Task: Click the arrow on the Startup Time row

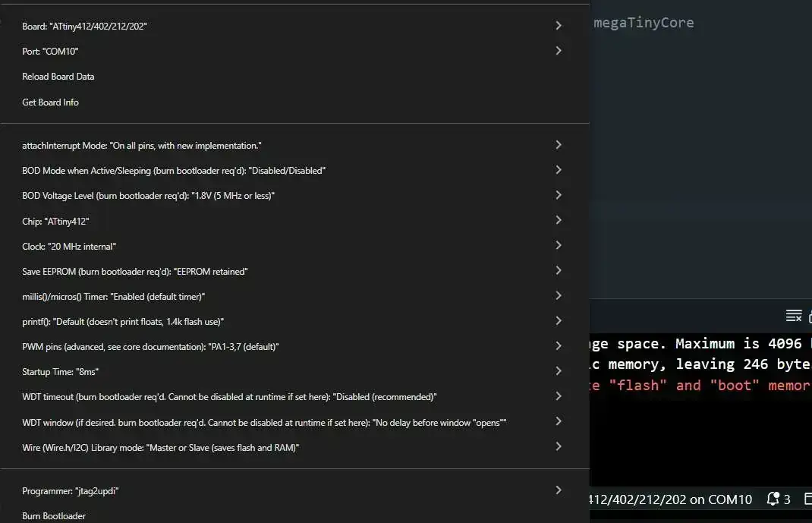Action: point(559,371)
